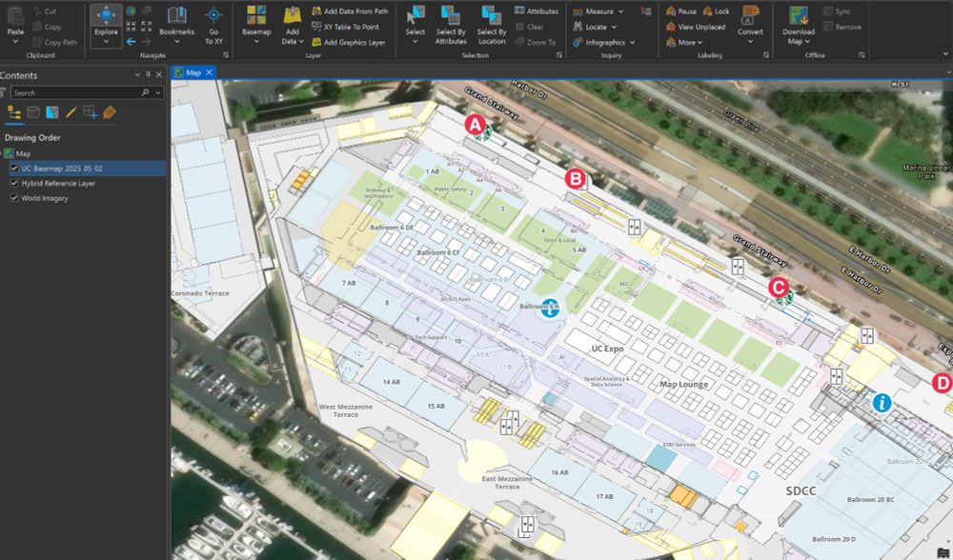Click Copy Path in the Clipboard group

coord(54,43)
